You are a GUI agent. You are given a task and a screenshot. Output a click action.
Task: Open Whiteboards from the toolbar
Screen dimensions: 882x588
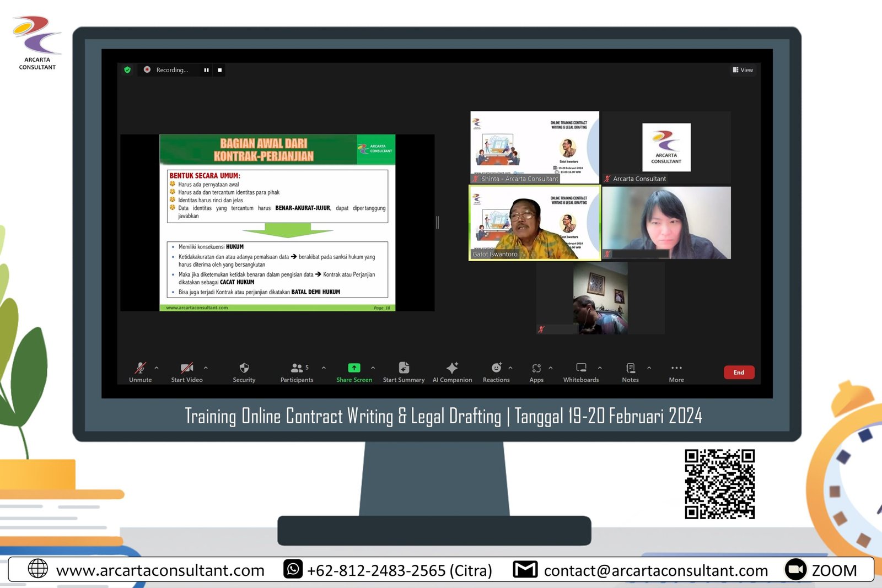pyautogui.click(x=581, y=368)
